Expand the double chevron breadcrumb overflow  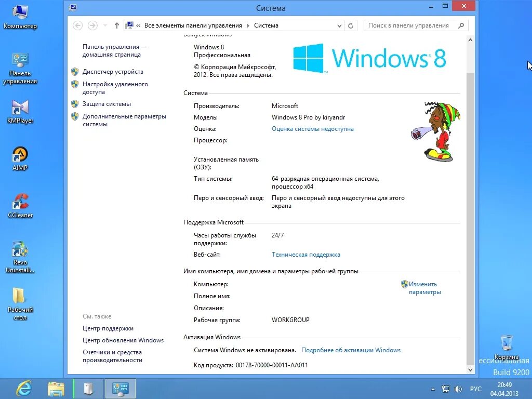click(x=138, y=25)
